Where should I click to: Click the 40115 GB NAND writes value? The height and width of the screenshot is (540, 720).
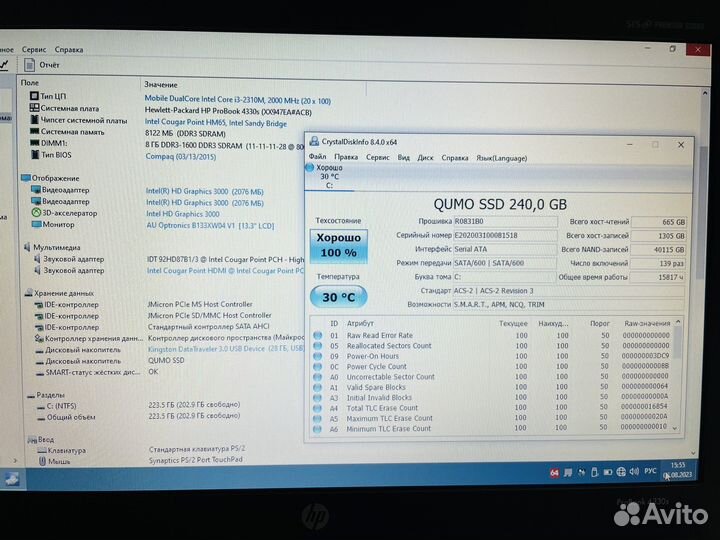tap(658, 250)
